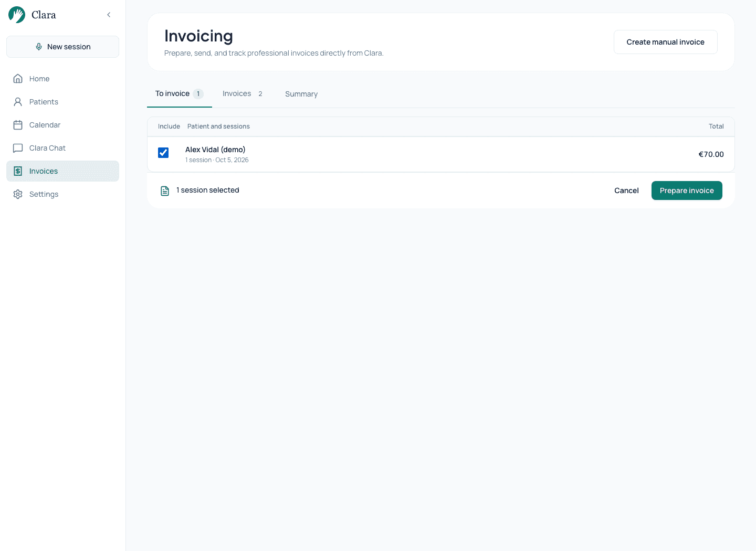Click the Include column header
Image resolution: width=756 pixels, height=551 pixels.
coord(169,126)
